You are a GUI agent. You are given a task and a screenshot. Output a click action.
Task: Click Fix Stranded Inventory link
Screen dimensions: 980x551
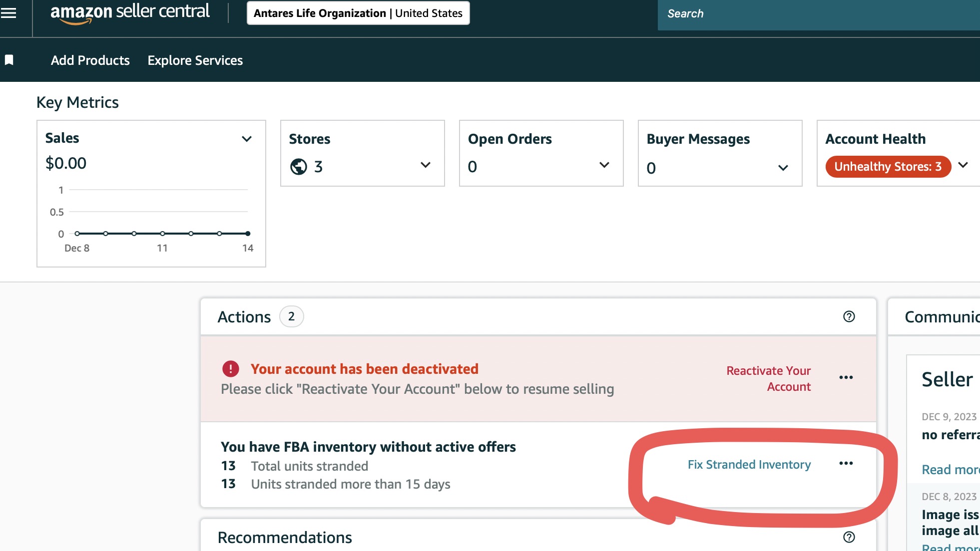click(749, 465)
